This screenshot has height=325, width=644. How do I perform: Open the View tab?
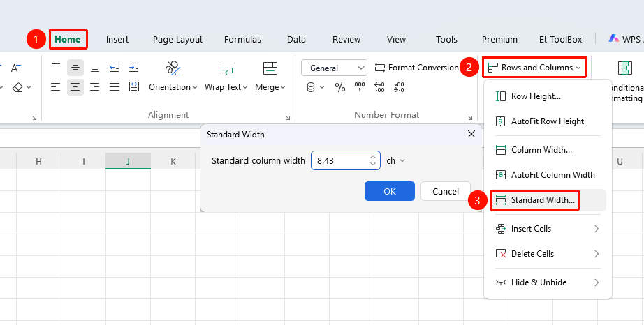[396, 39]
